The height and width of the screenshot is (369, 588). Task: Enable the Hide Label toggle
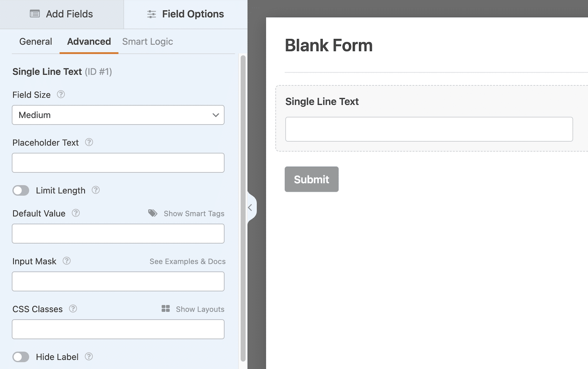(x=21, y=356)
